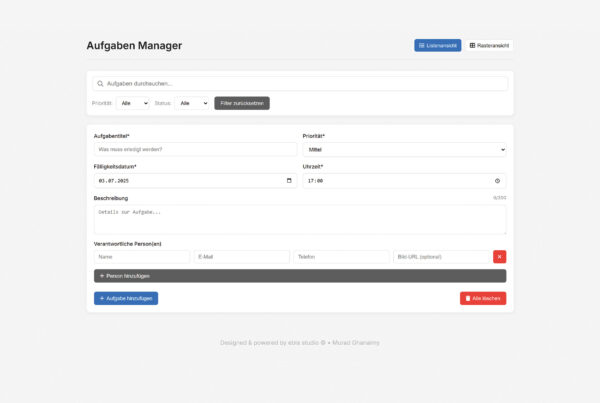
Task: Open the clock time picker icon
Action: click(x=497, y=181)
